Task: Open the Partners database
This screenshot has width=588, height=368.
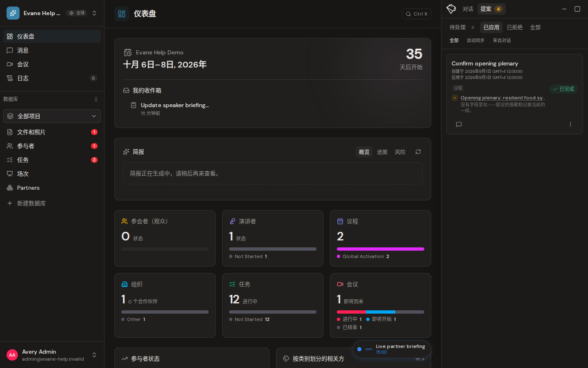Action: tap(52, 188)
